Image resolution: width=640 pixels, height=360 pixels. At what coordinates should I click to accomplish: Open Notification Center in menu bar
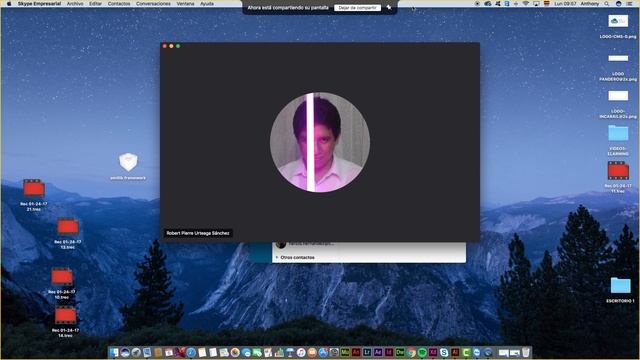pos(629,4)
